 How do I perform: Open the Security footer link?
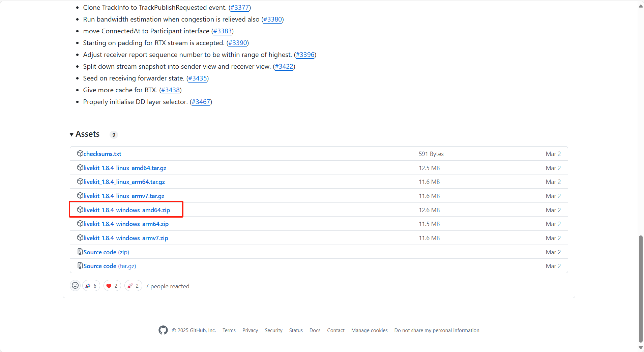[273, 330]
